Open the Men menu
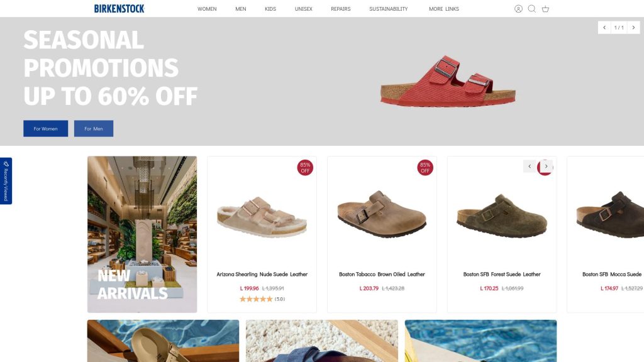The width and height of the screenshot is (644, 362). [241, 9]
